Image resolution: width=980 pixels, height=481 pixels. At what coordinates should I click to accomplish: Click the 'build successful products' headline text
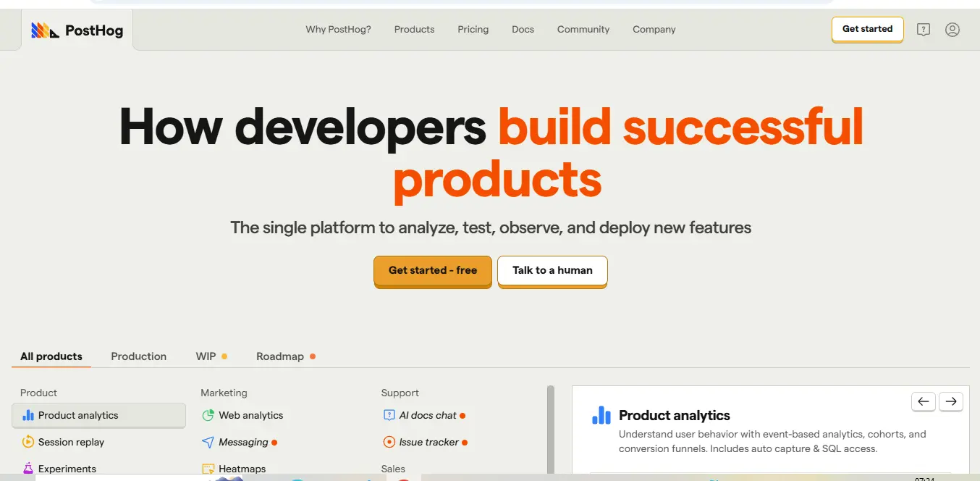coord(628,153)
